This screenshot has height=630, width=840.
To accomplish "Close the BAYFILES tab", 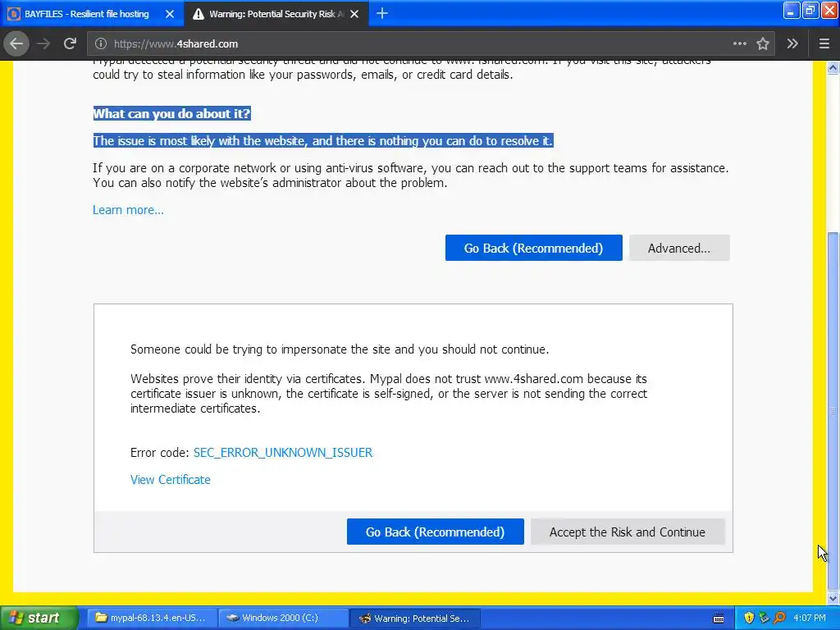I will coord(170,14).
